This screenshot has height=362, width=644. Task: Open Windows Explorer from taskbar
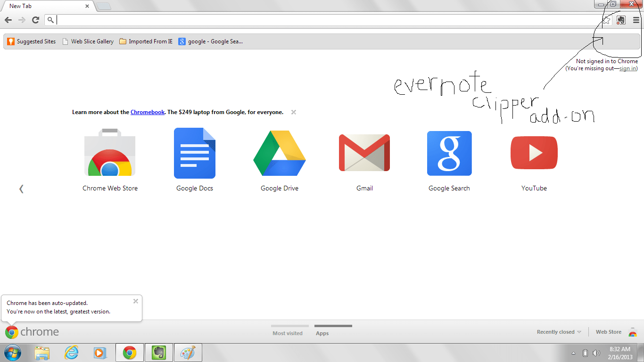pos(42,353)
